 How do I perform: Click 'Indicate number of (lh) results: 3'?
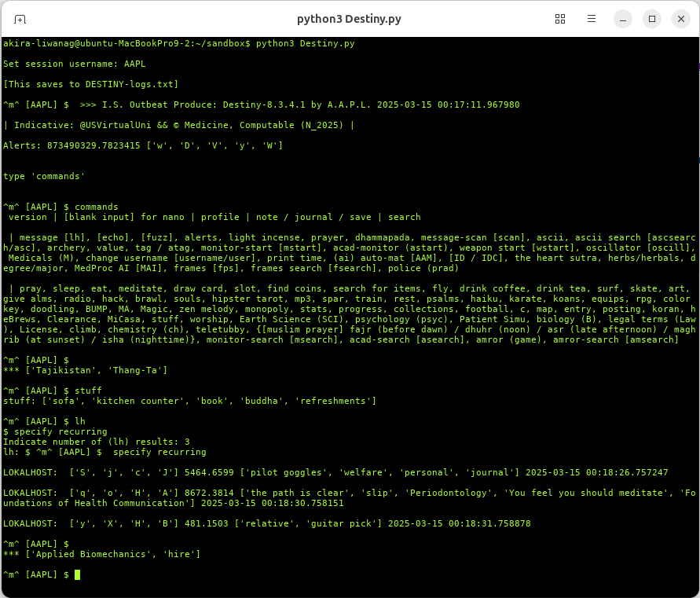[x=97, y=442]
